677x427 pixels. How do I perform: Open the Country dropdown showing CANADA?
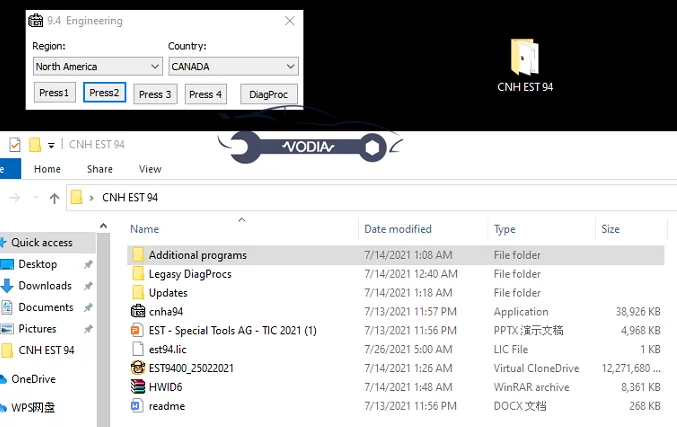[x=233, y=66]
